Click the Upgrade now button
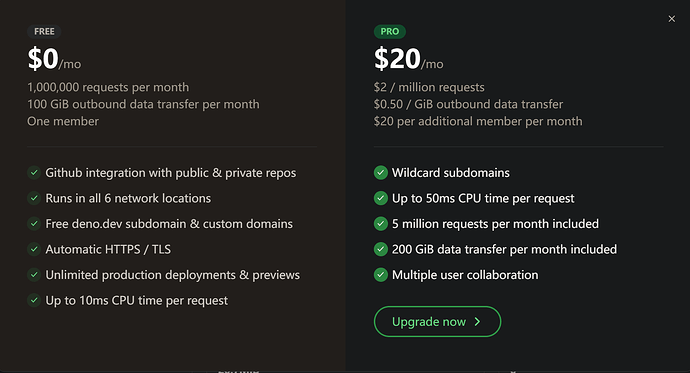The image size is (690, 373). (437, 322)
